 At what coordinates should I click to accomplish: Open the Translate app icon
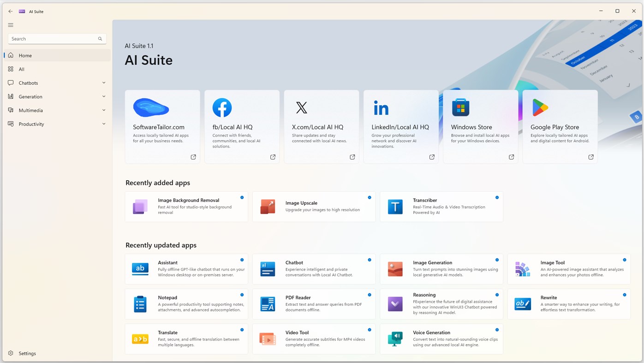coord(140,339)
